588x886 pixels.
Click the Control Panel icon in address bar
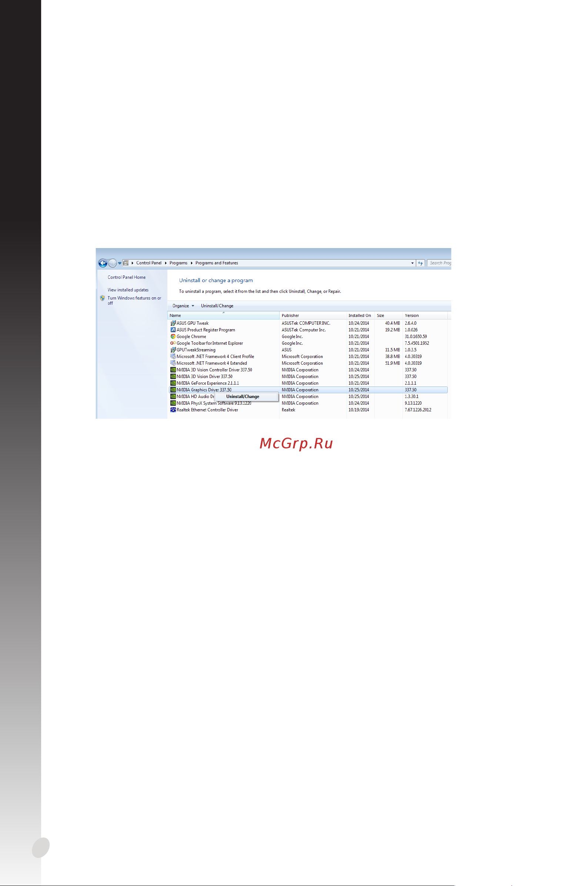(x=126, y=263)
